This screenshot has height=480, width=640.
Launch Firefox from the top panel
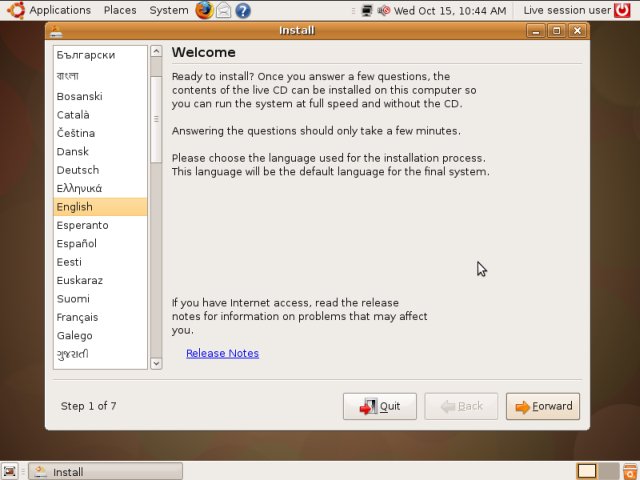point(204,10)
